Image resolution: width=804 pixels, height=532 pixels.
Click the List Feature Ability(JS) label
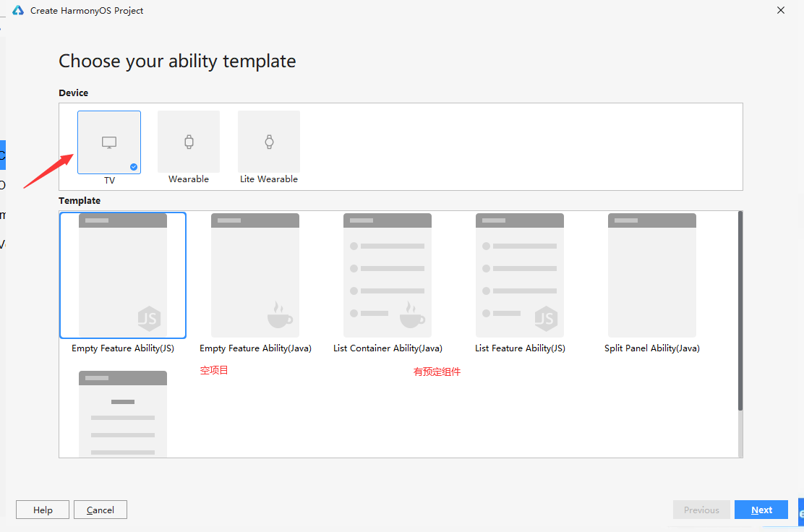(520, 348)
